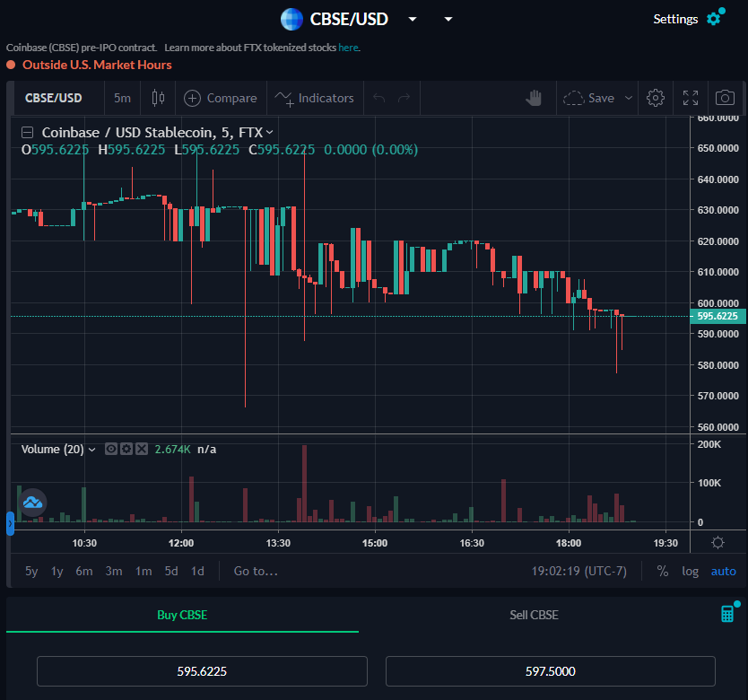748x700 pixels.
Task: Open chart properties gear in toolbar
Action: click(x=656, y=98)
